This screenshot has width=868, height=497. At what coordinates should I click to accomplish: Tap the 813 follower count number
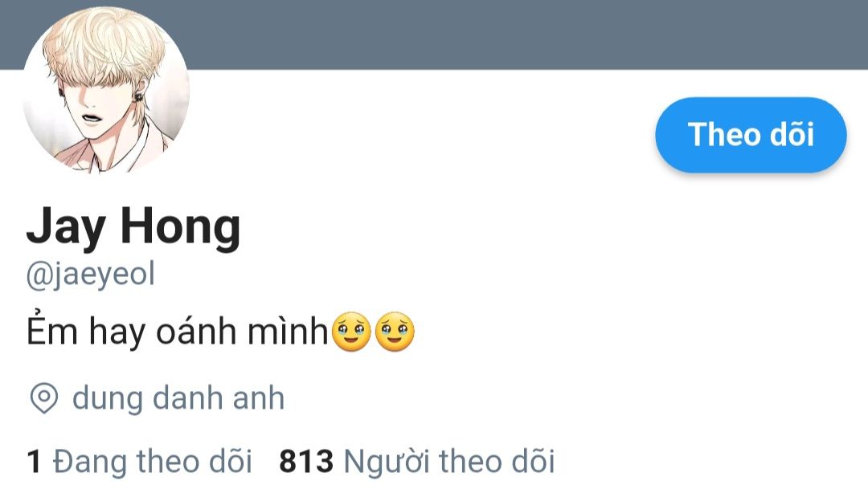306,462
